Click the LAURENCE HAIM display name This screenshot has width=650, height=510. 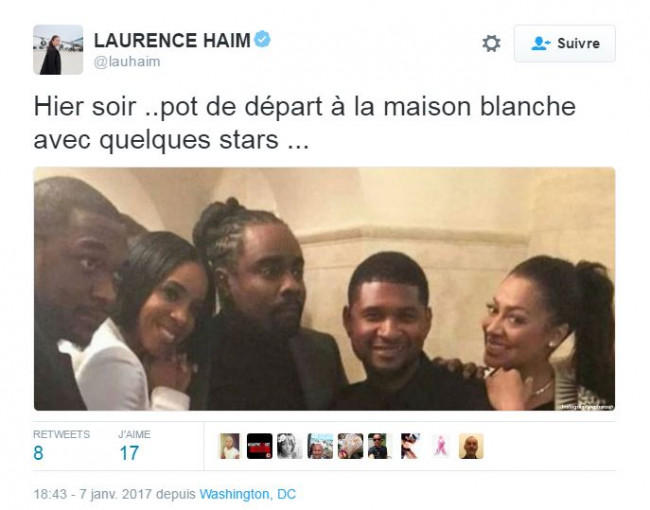[172, 41]
